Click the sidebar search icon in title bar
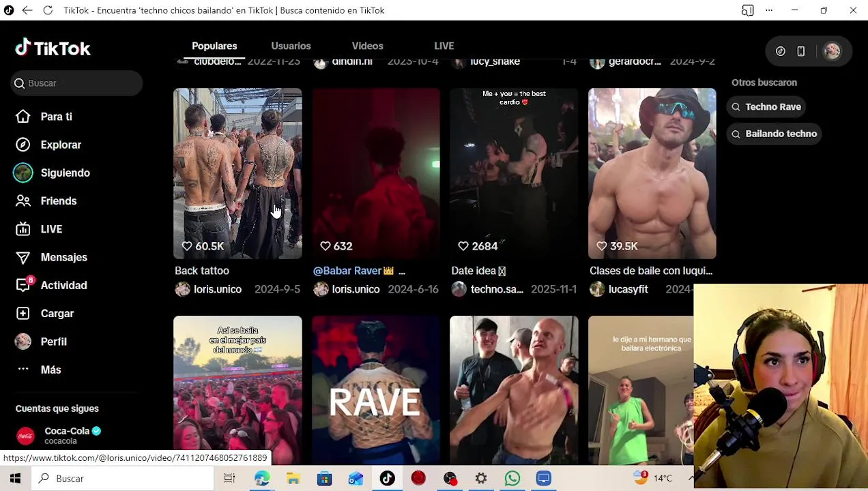This screenshot has width=868, height=491. tap(748, 10)
